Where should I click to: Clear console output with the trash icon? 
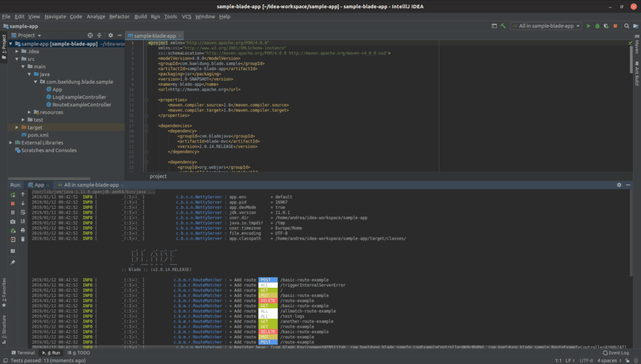tap(23, 239)
